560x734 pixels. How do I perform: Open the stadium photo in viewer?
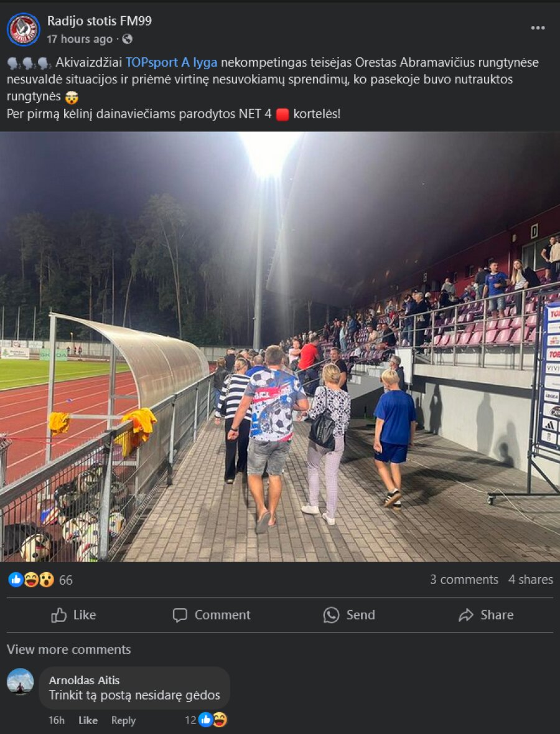pos(280,346)
